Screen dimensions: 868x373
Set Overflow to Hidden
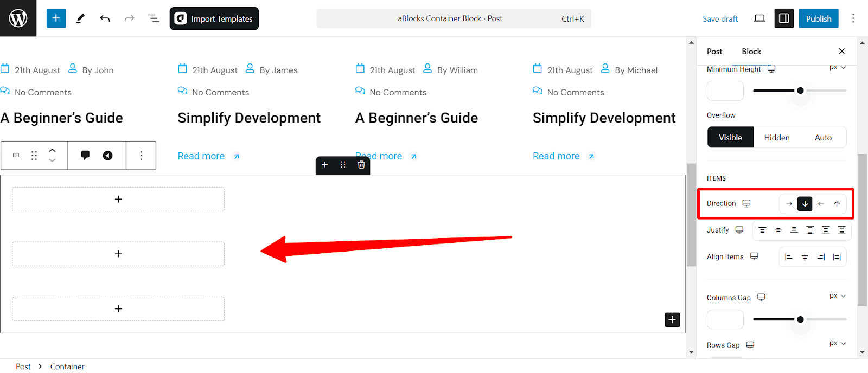click(x=776, y=137)
